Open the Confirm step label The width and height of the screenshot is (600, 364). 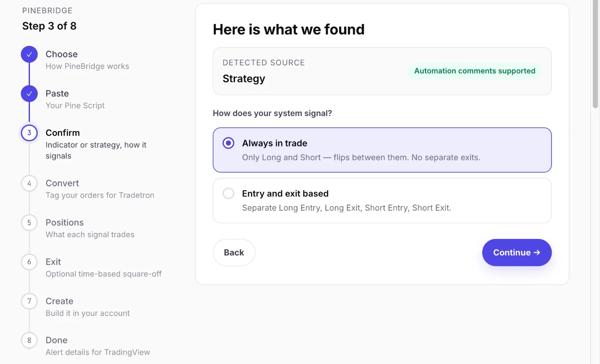[63, 133]
